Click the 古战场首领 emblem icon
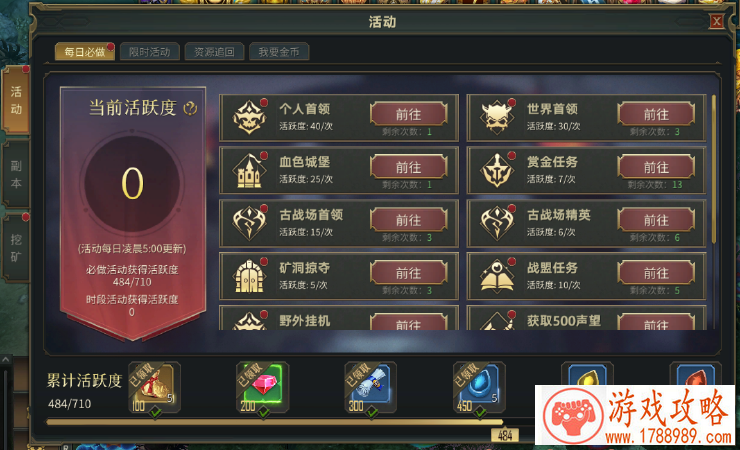 coord(250,223)
